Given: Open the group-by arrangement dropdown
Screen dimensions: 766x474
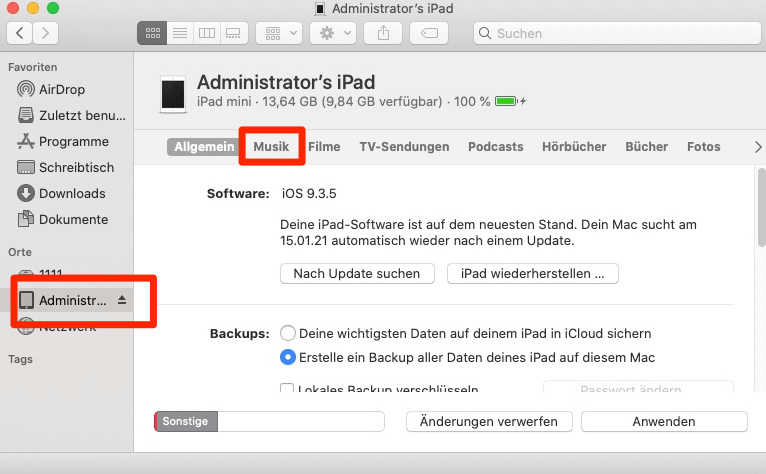Looking at the screenshot, I should point(279,33).
